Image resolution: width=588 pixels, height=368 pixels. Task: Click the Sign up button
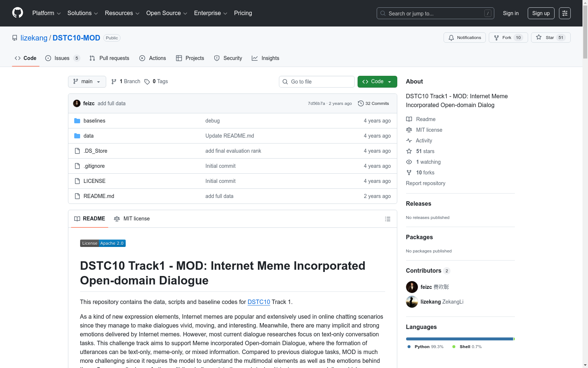(x=541, y=13)
